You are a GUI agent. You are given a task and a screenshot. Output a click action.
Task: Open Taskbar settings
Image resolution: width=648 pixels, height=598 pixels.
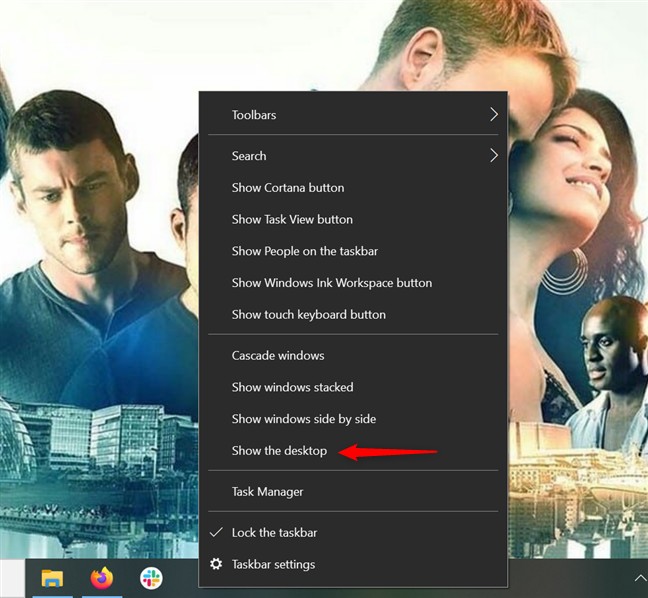[x=273, y=564]
